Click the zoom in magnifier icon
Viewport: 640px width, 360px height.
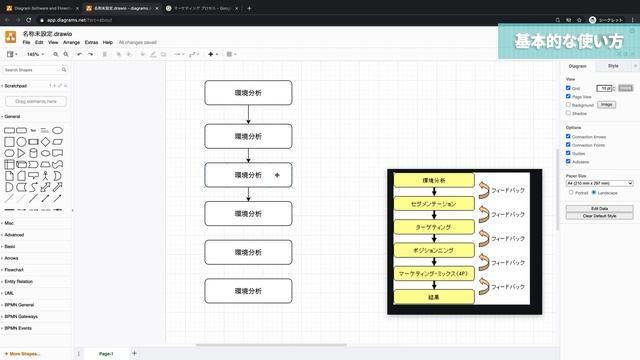pyautogui.click(x=56, y=54)
